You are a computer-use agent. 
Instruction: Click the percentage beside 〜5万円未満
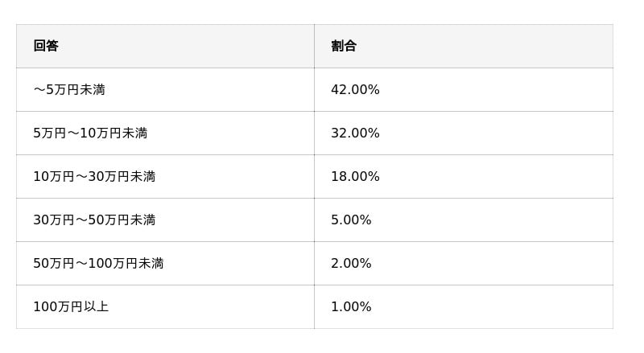(355, 90)
